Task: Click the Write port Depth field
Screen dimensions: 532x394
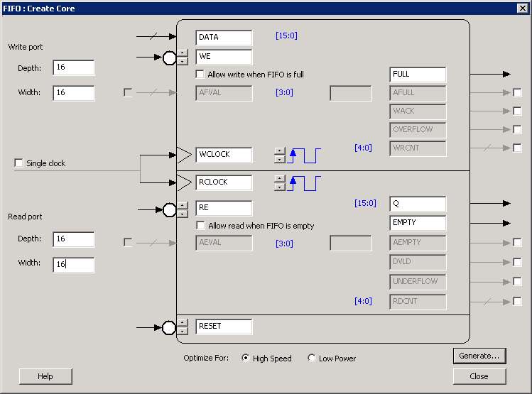Action: point(74,67)
